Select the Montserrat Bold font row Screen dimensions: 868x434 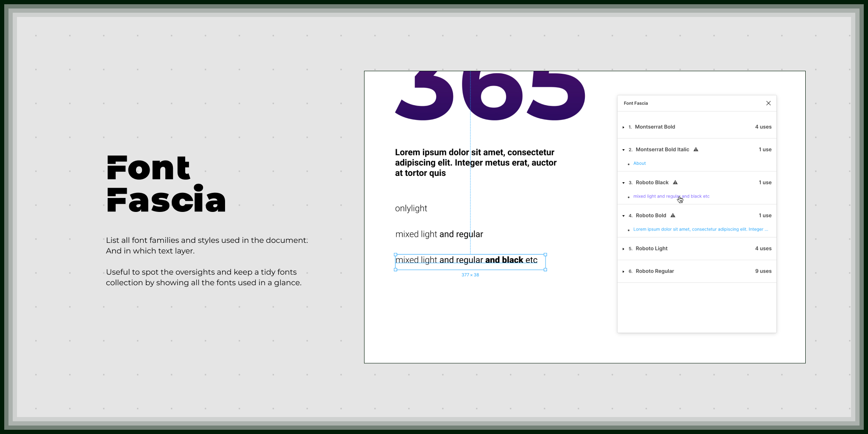coord(697,127)
